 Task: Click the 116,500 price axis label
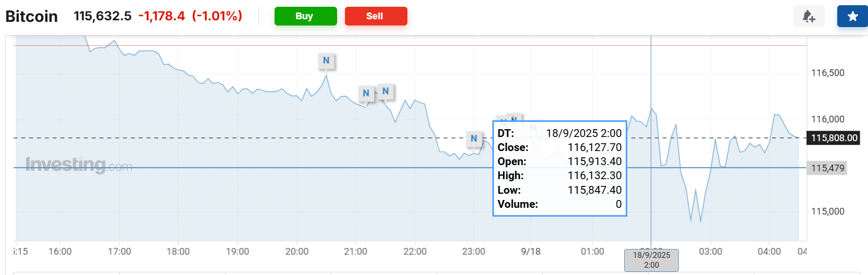(x=827, y=73)
